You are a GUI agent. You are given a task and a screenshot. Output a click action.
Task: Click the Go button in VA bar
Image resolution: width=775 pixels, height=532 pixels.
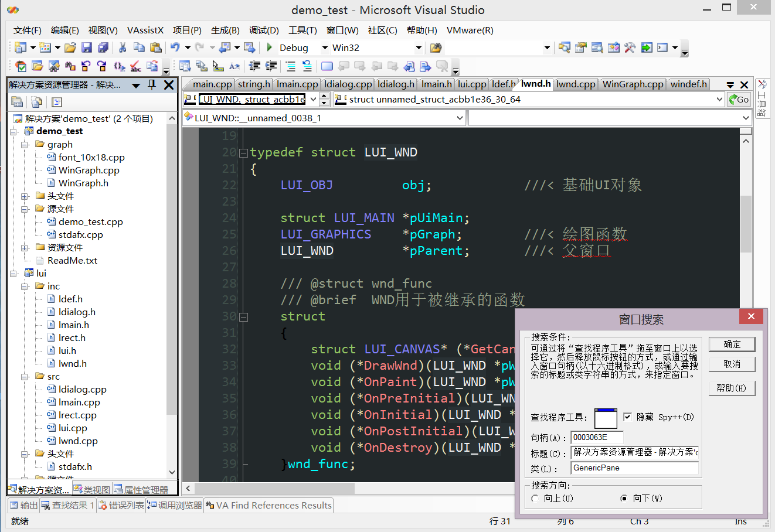tap(739, 100)
